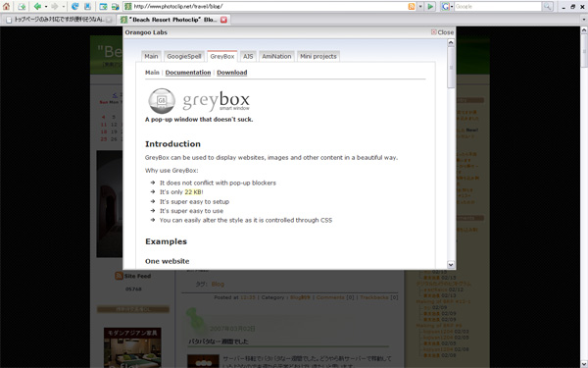Screen dimensions: 588x368
Task: Click the popup scrollbar up arrow
Action: [x=451, y=42]
